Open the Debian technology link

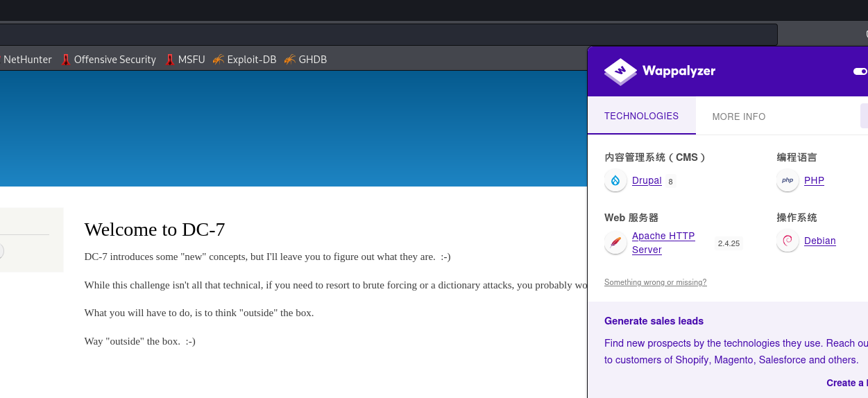(820, 241)
